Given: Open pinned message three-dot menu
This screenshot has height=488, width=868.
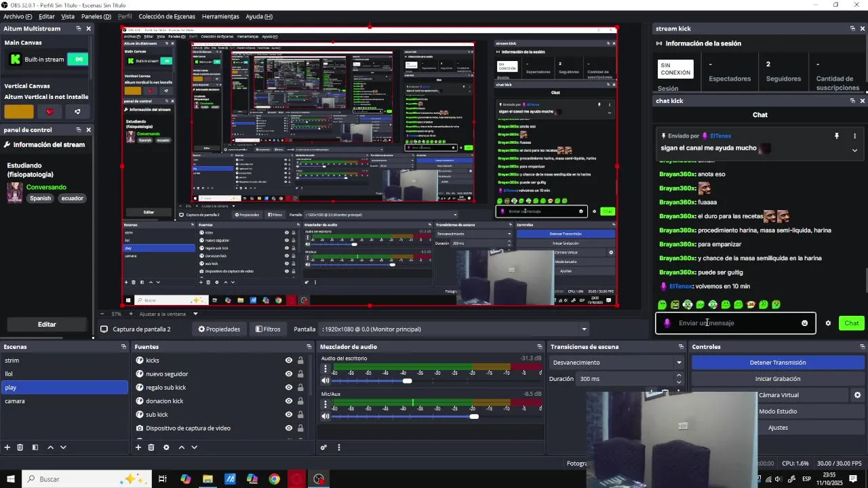Looking at the screenshot, I should point(854,136).
